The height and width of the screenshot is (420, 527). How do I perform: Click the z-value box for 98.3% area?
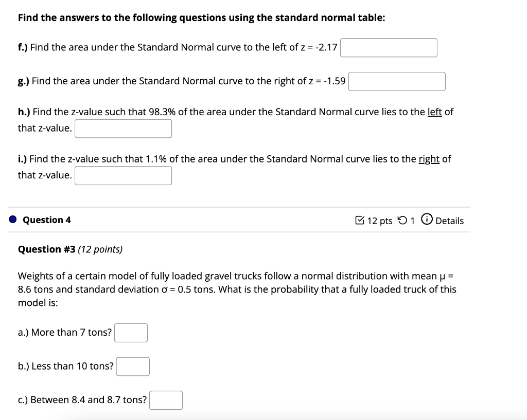point(123,128)
